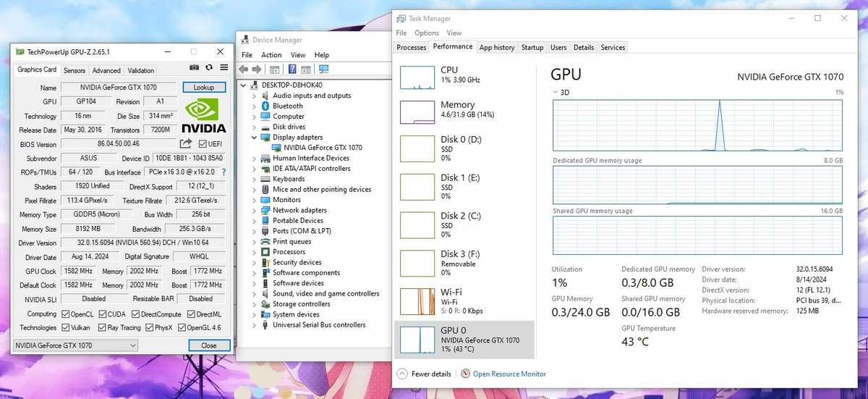Viewport: 868px width, 399px height.
Task: Click the Bus Interface question mark icon
Action: click(x=224, y=172)
